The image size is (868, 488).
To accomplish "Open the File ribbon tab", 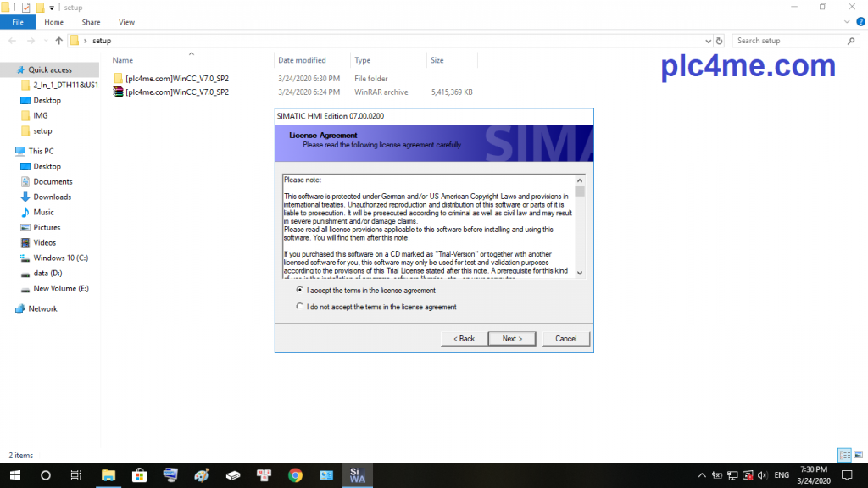I will tap(18, 22).
